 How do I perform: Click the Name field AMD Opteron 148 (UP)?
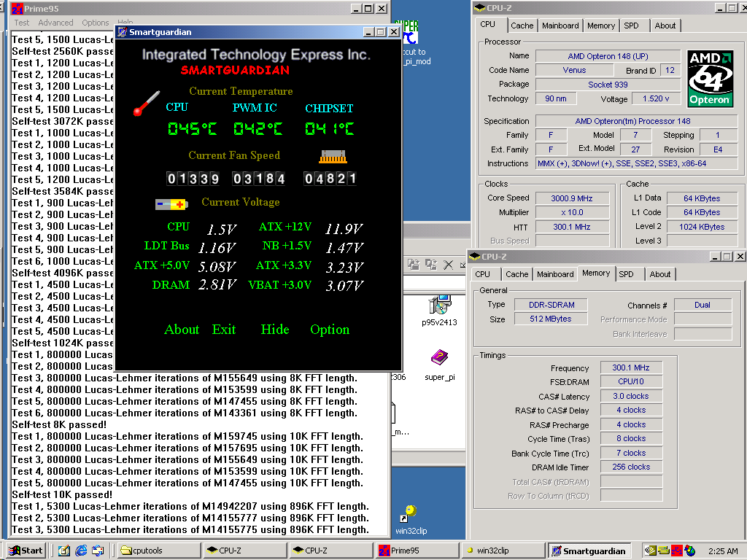(608, 56)
